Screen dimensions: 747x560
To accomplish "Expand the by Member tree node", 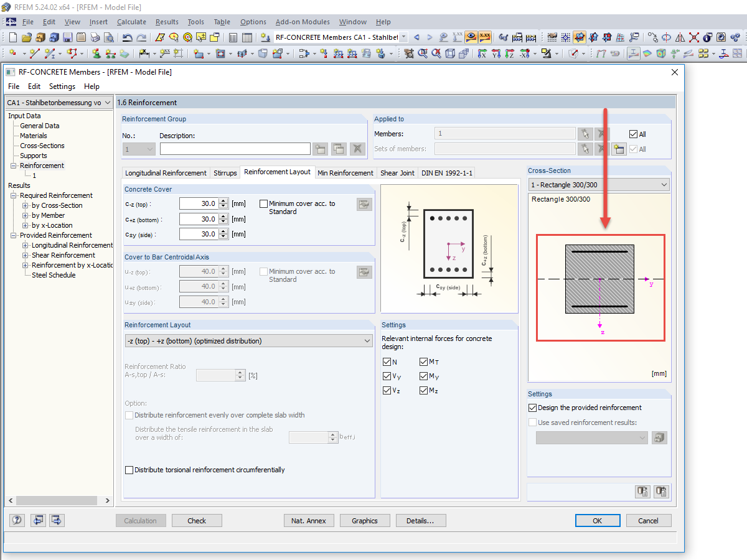I will 26,215.
